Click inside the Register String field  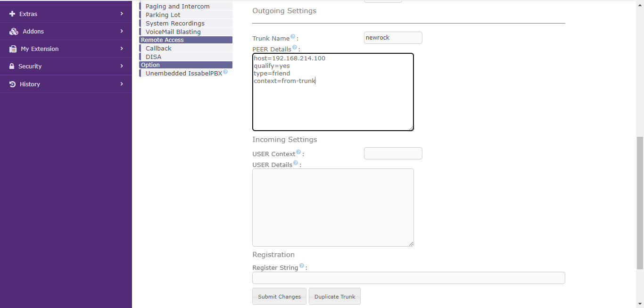(408, 278)
